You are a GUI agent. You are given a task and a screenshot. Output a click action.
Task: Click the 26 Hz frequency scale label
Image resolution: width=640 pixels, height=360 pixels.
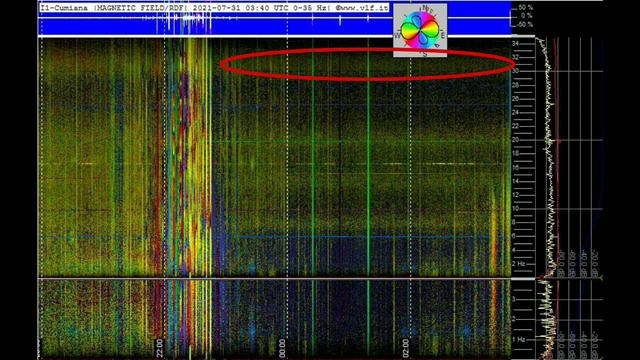[515, 99]
